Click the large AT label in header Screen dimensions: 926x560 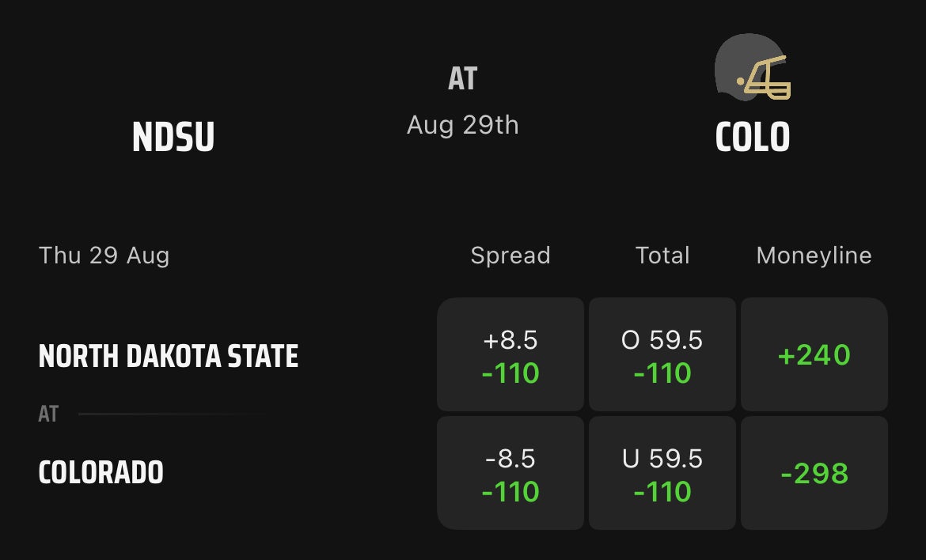462,78
